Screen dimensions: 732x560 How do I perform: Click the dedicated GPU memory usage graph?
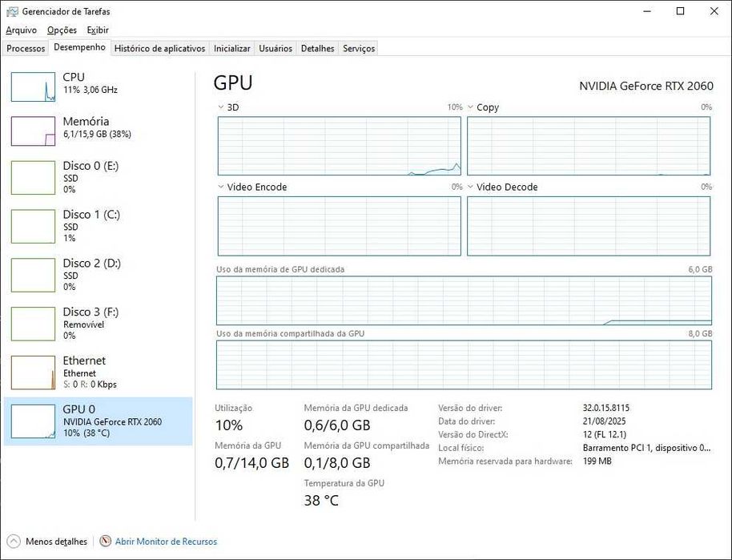464,300
